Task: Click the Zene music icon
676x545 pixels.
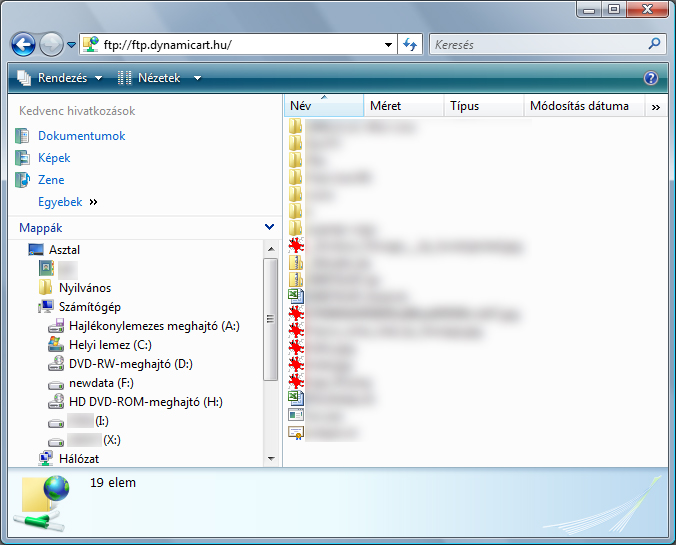Action: tap(22, 180)
